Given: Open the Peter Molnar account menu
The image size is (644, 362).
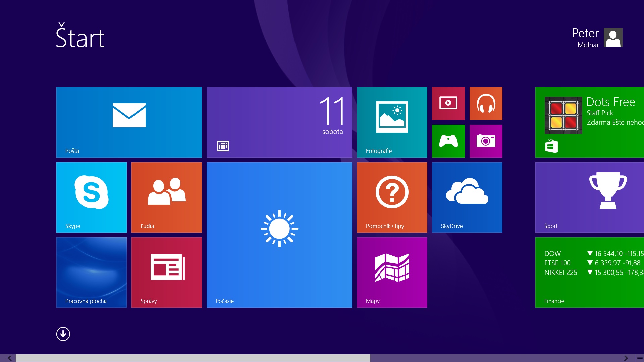Looking at the screenshot, I should tap(597, 38).
